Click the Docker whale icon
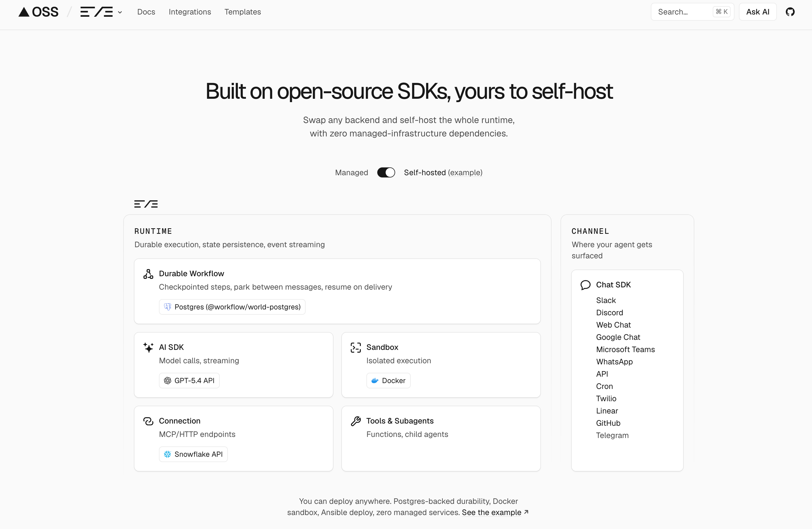 click(x=374, y=381)
